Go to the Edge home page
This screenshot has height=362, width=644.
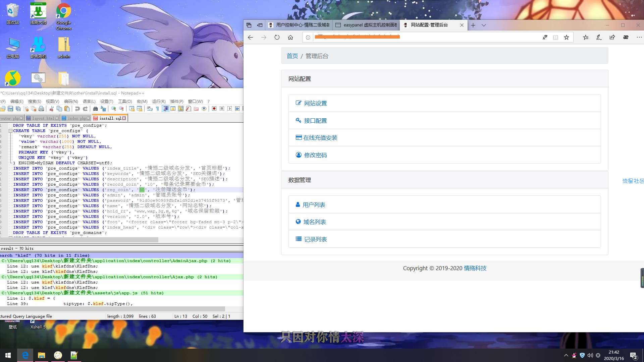point(290,37)
